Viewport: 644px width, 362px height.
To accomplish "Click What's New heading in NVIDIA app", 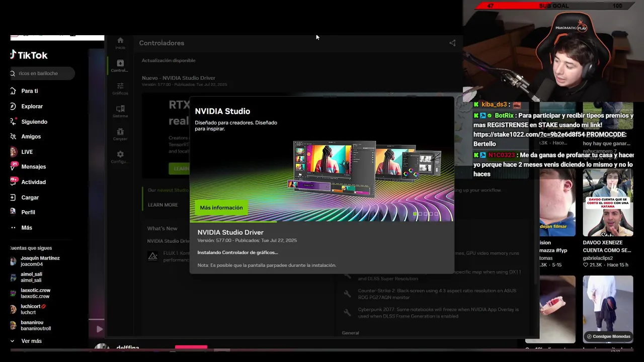I will pyautogui.click(x=162, y=228).
